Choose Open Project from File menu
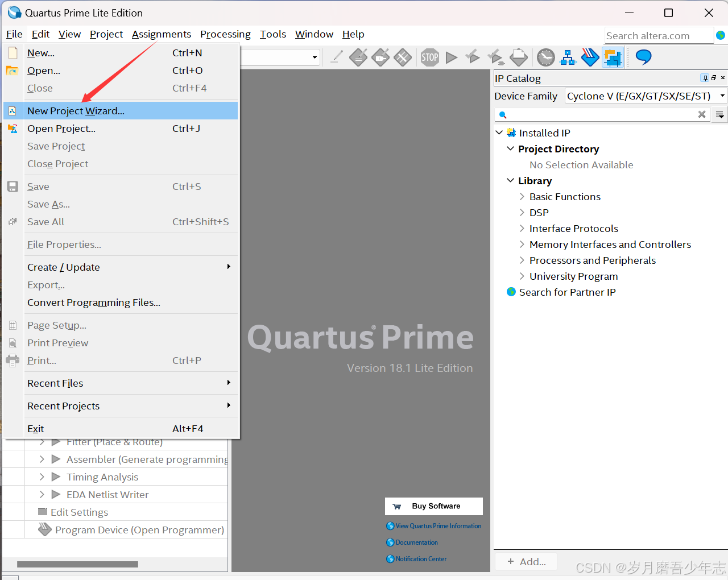 point(121,128)
